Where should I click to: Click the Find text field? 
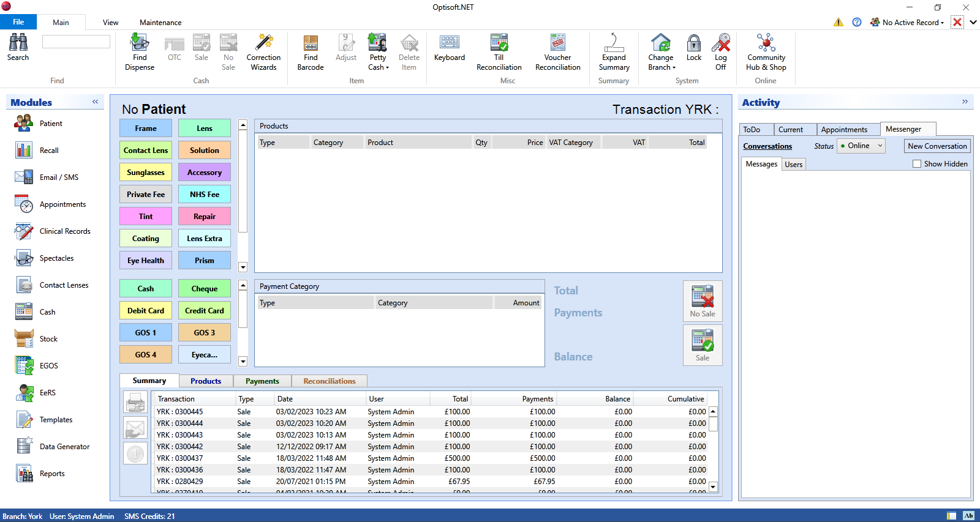76,42
